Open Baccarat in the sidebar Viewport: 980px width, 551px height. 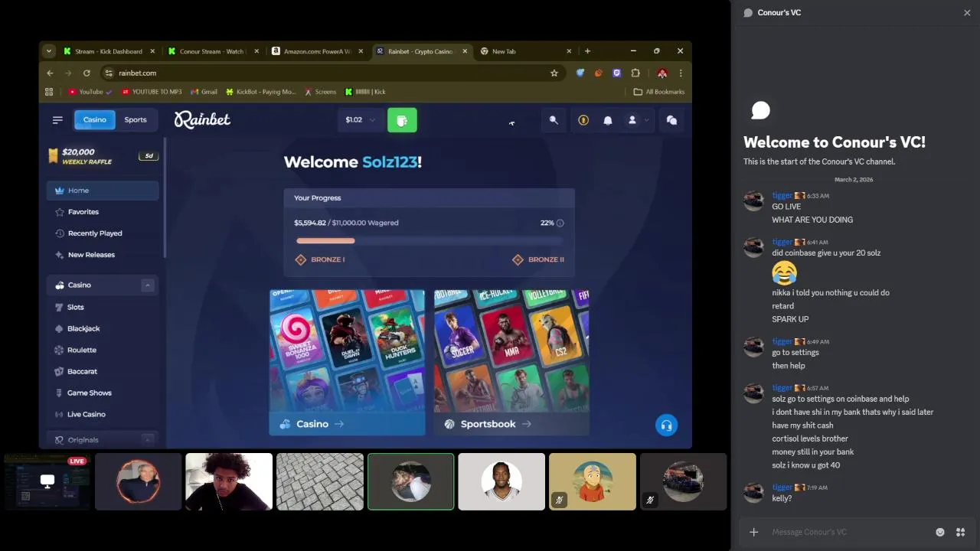pyautogui.click(x=103, y=371)
